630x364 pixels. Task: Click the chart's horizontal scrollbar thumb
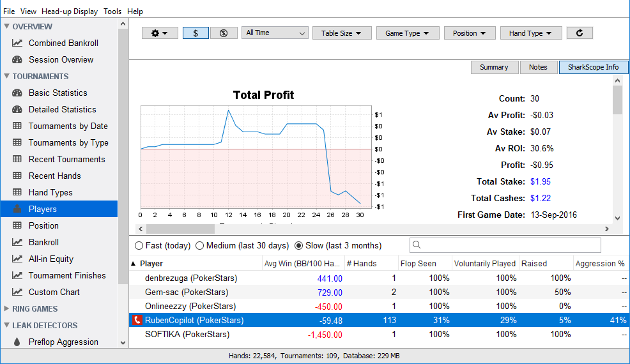pos(180,229)
